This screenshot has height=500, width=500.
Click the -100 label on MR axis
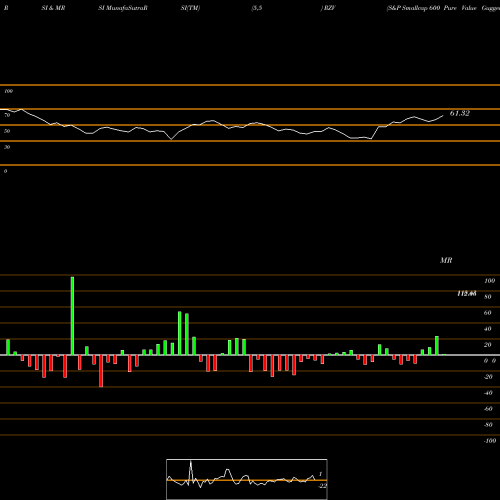coord(490,441)
